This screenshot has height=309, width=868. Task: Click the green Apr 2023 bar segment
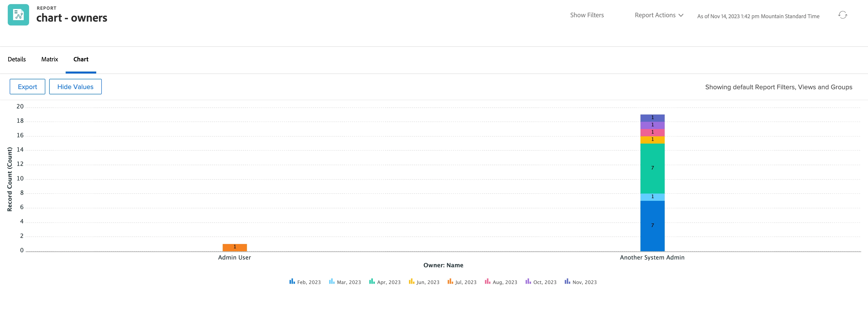[x=652, y=168]
